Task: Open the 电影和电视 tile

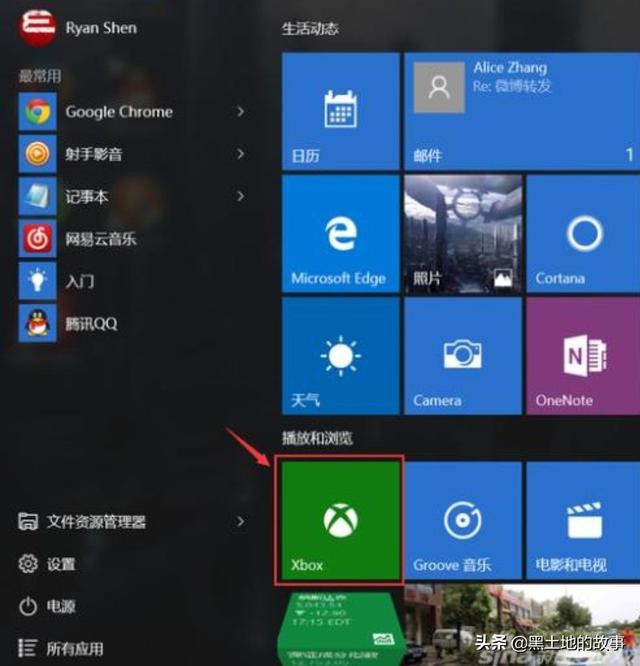Action: coord(583,521)
